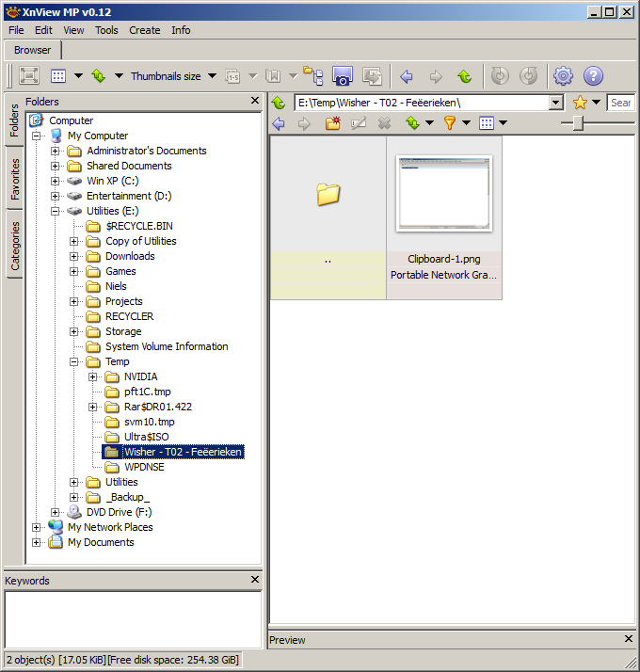Screen dimensions: 640x672
Task: Click the bookmark/tag icon in main toolbar
Action: (x=273, y=76)
